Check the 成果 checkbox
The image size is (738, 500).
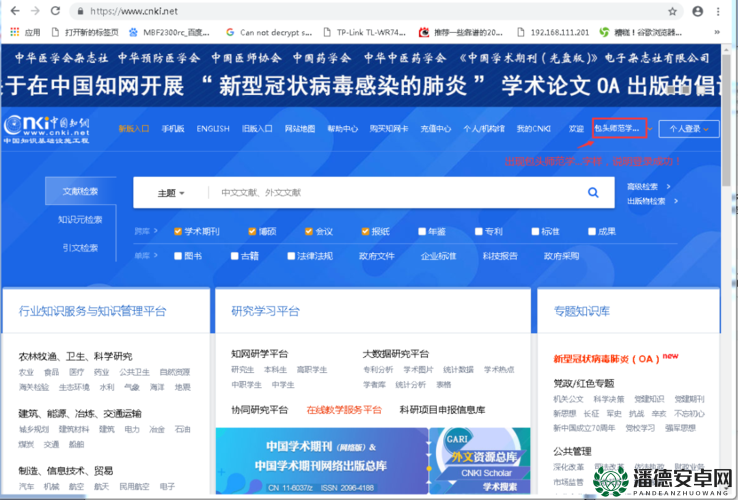pos(592,231)
